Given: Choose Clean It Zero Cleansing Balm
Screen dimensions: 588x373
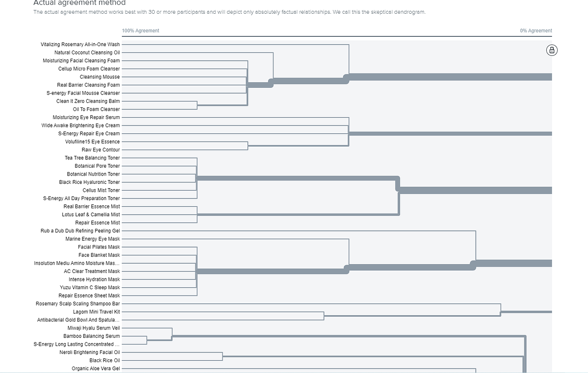Looking at the screenshot, I should [88, 101].
